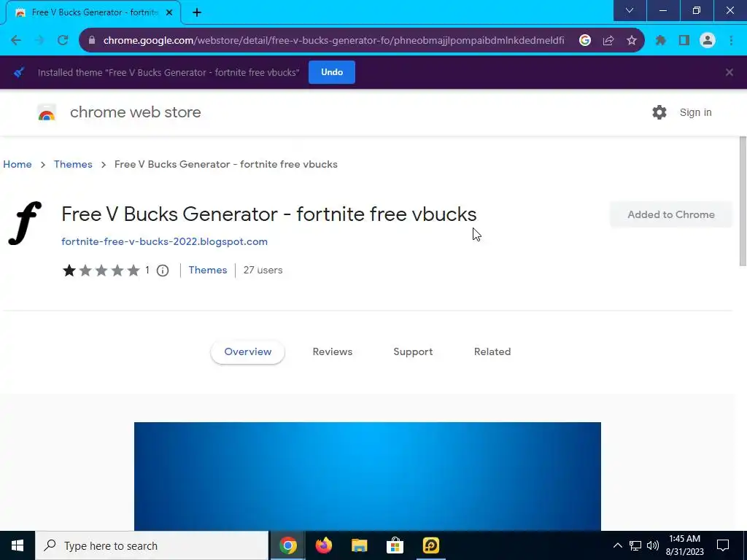Open network status tray icon

[635, 545]
